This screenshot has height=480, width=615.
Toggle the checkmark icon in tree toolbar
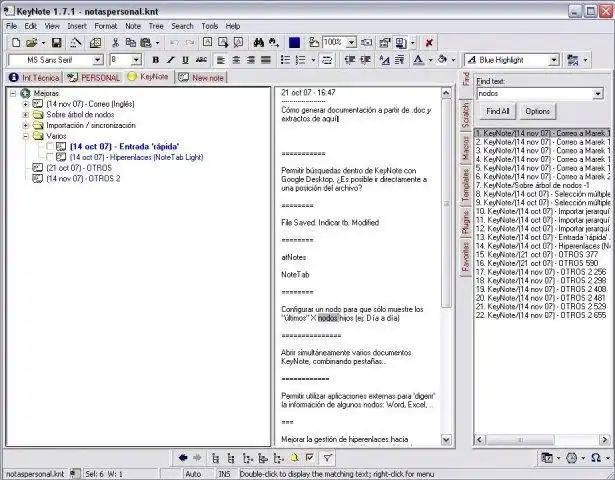pos(310,458)
